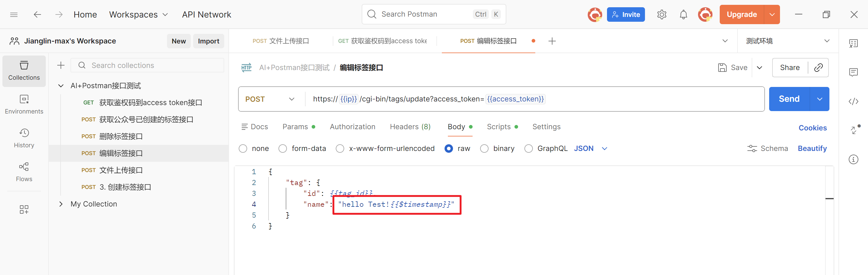
Task: Select the none body option
Action: 243,149
